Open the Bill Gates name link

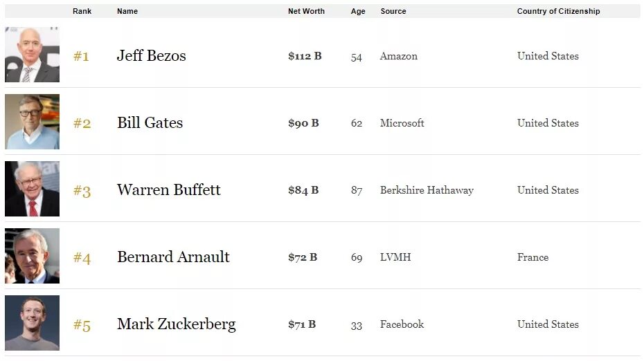point(150,123)
